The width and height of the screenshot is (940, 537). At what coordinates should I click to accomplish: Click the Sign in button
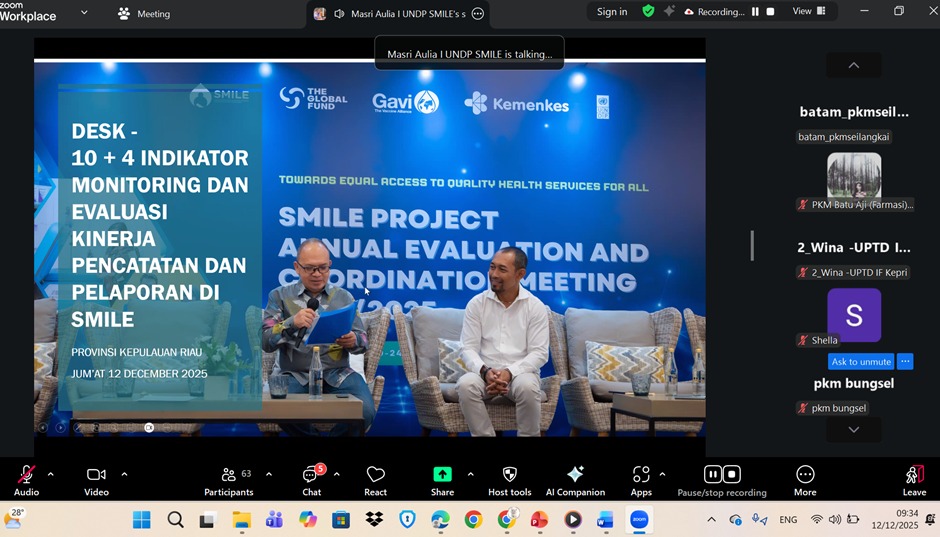click(x=611, y=12)
